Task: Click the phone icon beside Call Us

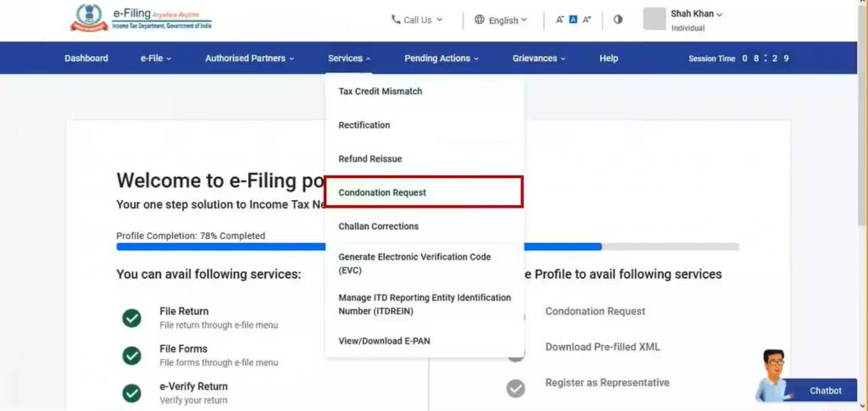Action: point(396,19)
